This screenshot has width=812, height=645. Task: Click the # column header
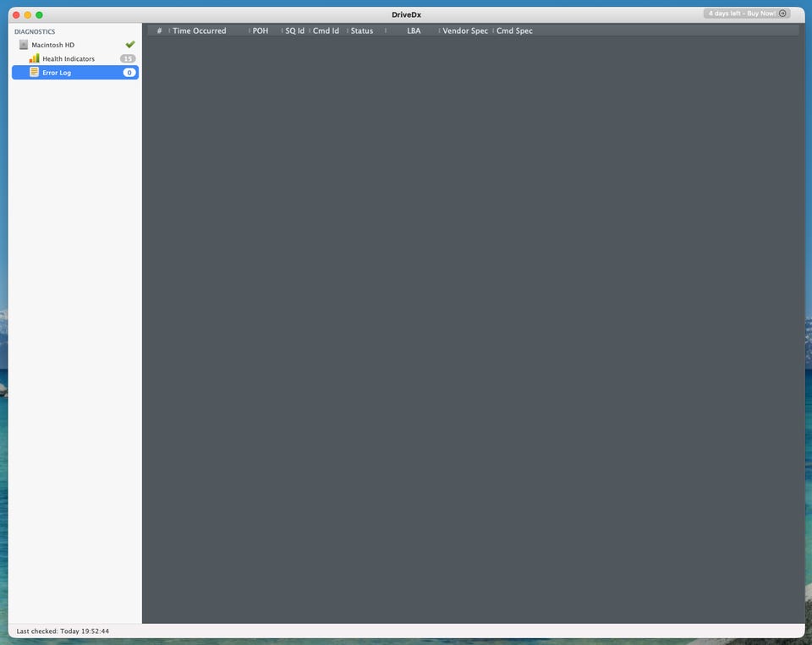159,31
